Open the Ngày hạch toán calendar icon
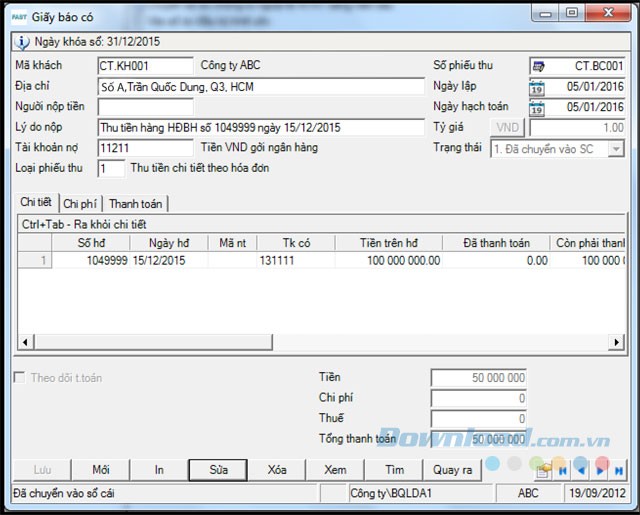640x515 pixels. click(537, 108)
